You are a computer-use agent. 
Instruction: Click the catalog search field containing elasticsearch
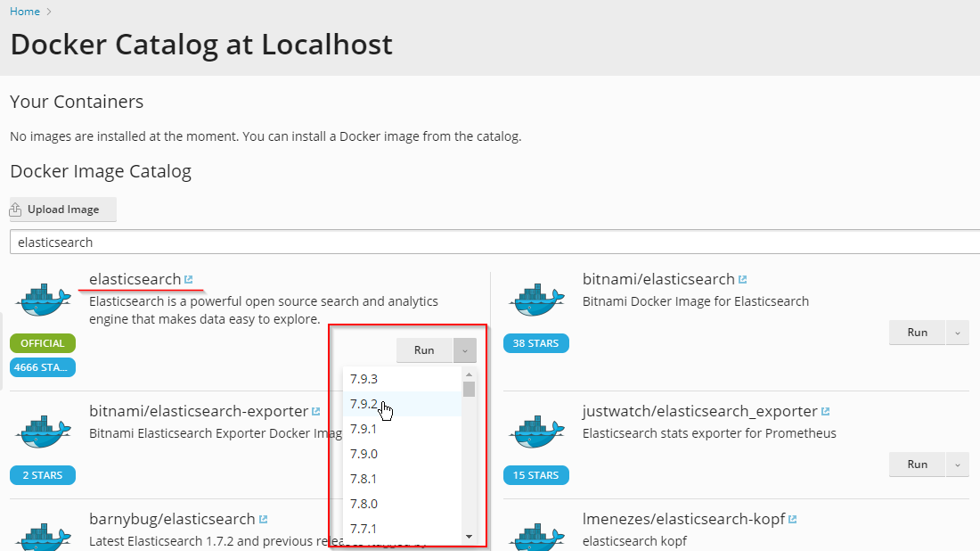click(x=490, y=242)
